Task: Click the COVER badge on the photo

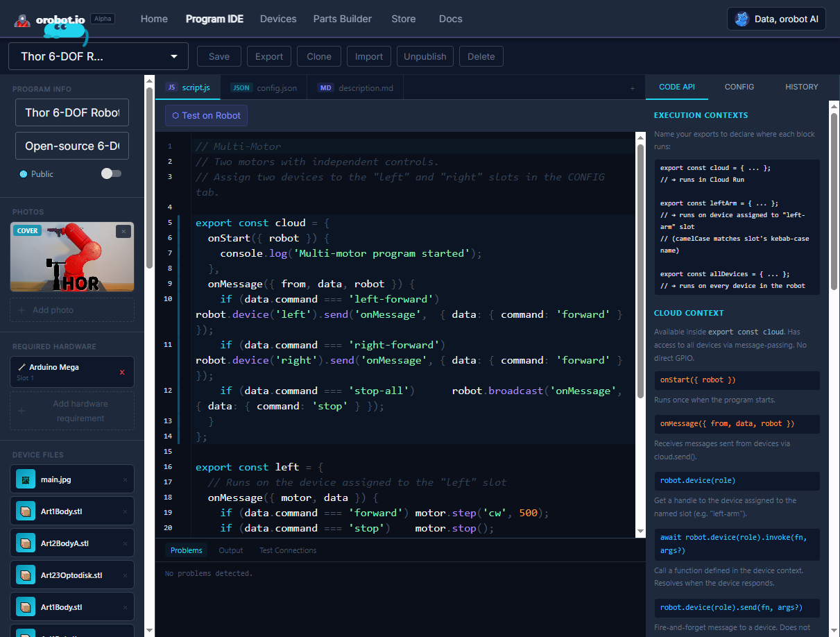Action: click(28, 230)
